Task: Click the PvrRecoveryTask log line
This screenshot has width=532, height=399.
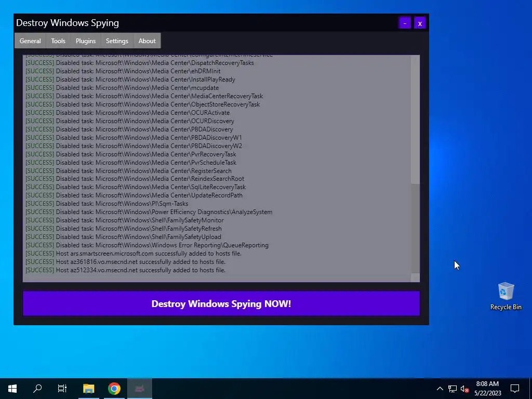Action: [131, 154]
